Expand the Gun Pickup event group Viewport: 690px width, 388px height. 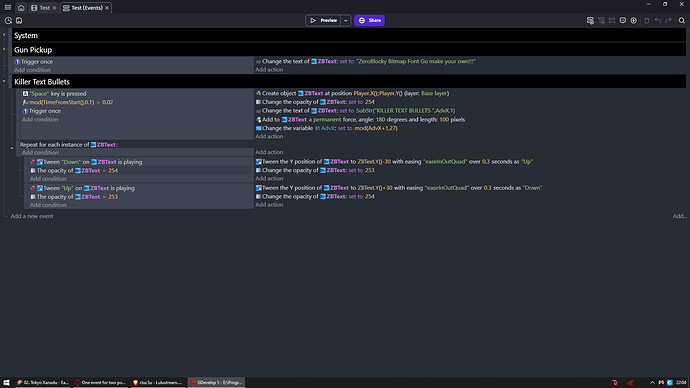click(x=4, y=49)
